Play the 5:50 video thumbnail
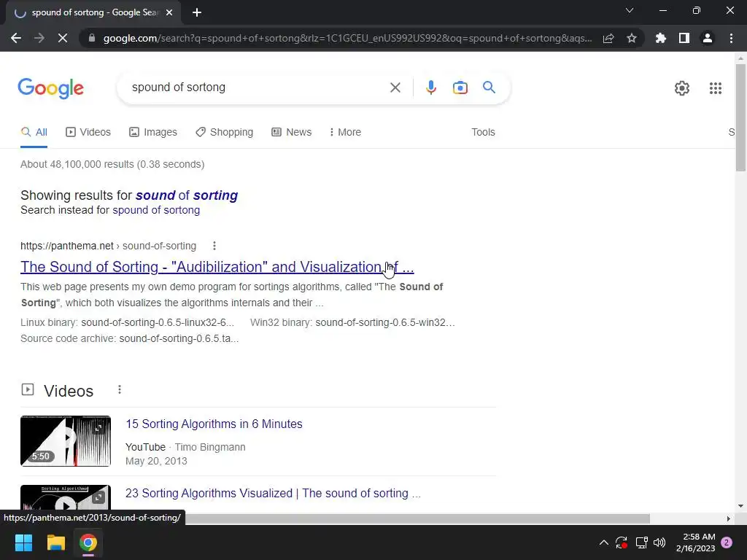Viewport: 747px width, 560px height. [x=66, y=441]
